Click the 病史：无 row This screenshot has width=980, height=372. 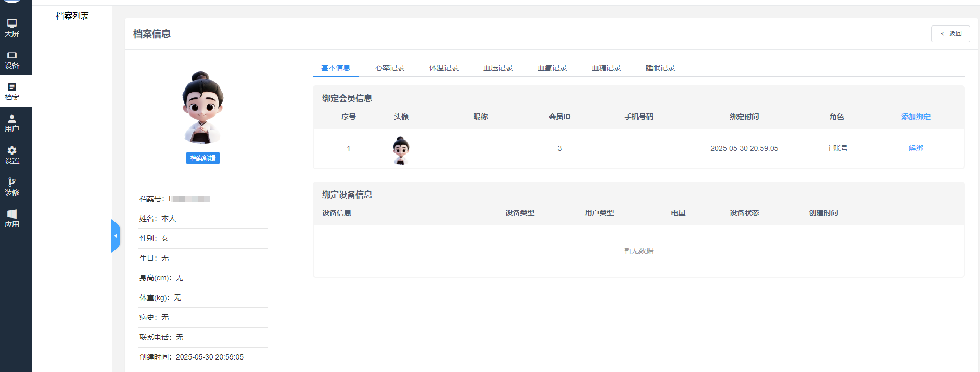(x=203, y=317)
